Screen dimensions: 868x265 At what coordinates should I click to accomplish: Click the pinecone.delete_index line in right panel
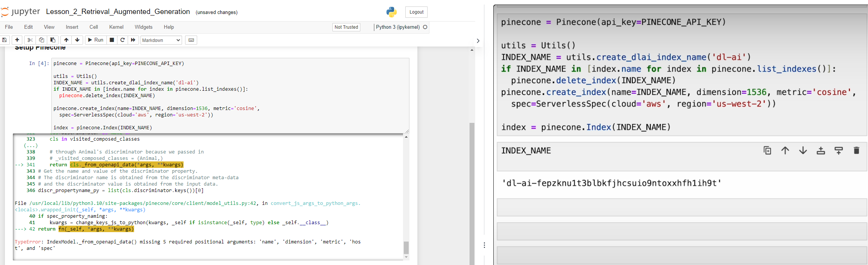pyautogui.click(x=593, y=81)
